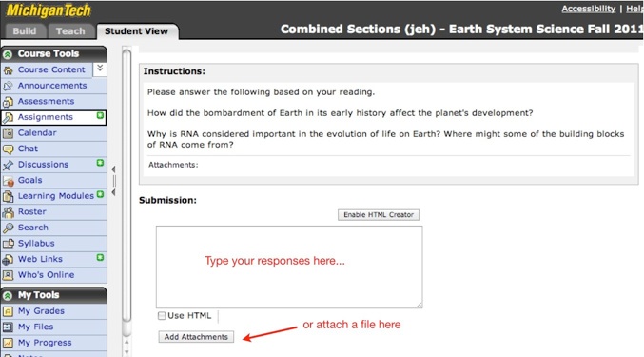The width and height of the screenshot is (644, 357).
Task: Click the Roster people icon
Action: (x=8, y=212)
